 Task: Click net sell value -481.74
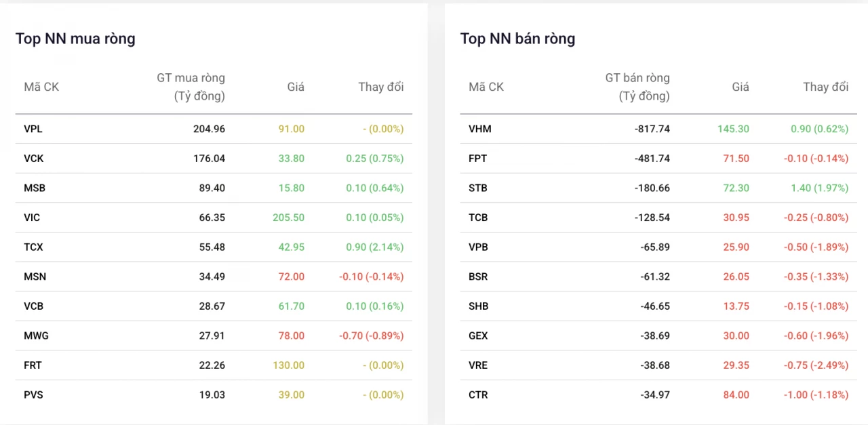pyautogui.click(x=652, y=159)
